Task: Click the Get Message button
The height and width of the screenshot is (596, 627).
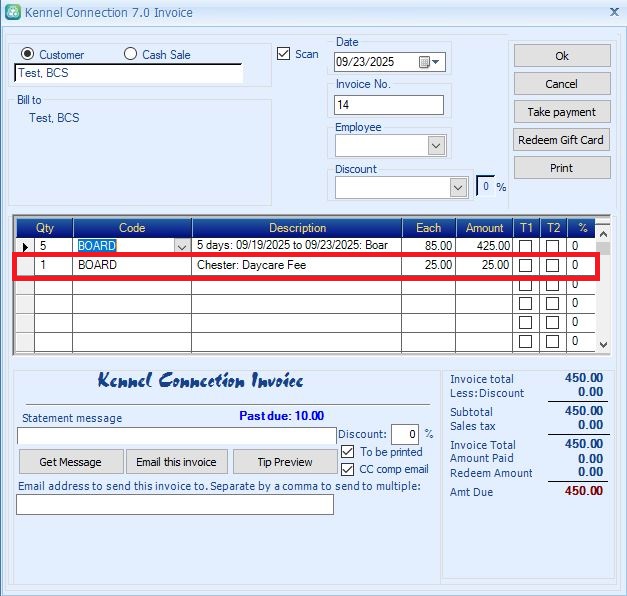Action: click(x=71, y=462)
